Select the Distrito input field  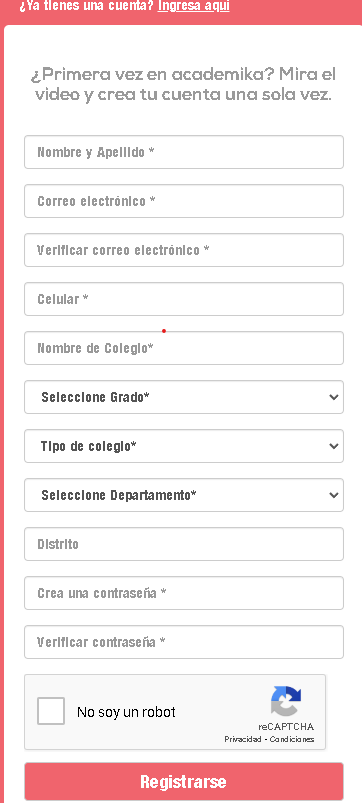[184, 544]
